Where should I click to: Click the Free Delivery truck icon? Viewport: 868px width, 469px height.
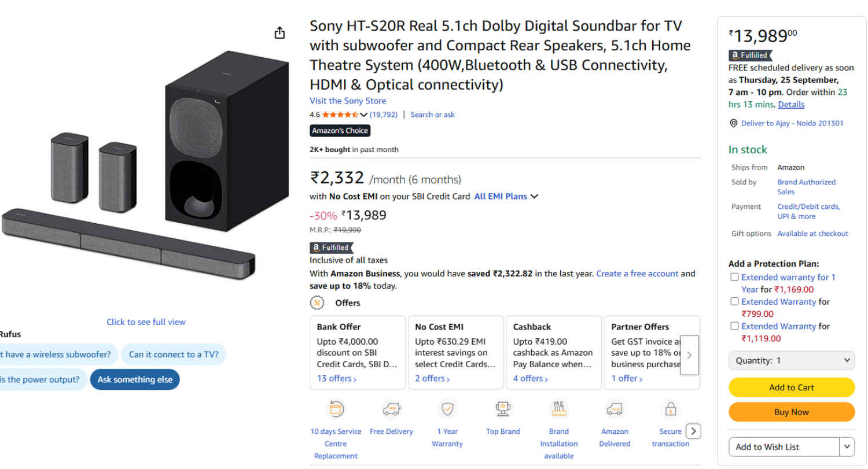click(x=391, y=408)
